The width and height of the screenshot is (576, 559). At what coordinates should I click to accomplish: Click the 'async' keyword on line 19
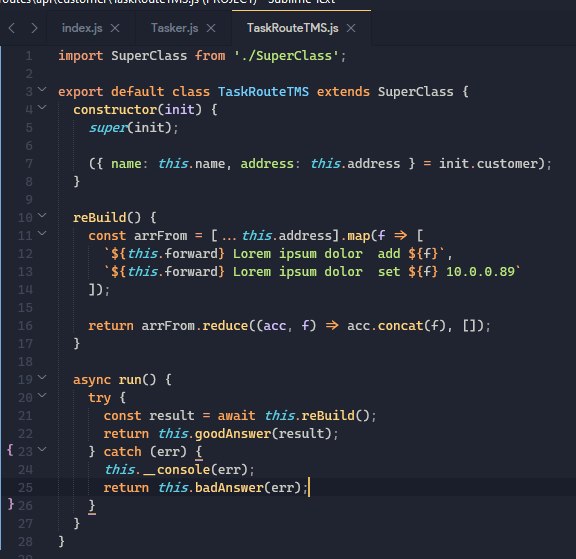tap(92, 380)
